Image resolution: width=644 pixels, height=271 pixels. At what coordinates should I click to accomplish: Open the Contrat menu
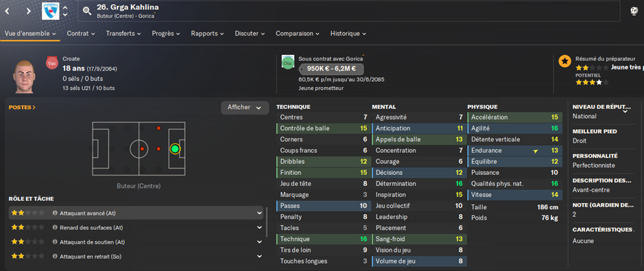point(81,34)
